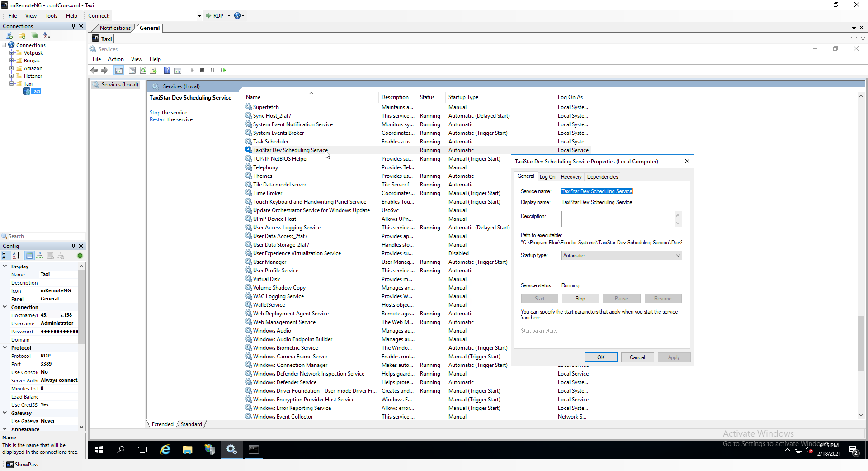Click the Start Service play icon in toolbar

click(x=192, y=70)
